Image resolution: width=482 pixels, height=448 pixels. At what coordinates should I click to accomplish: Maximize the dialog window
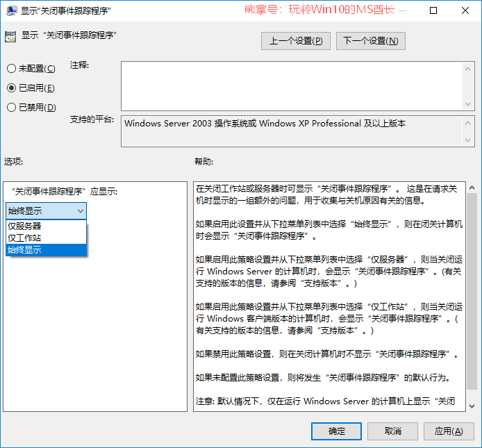pyautogui.click(x=433, y=10)
